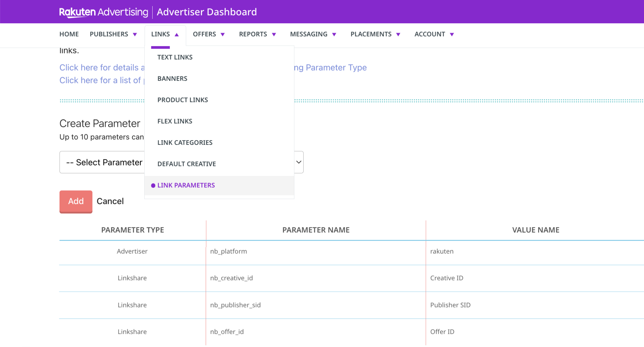Click the purple bullet beside LINK PARAMETERS
This screenshot has width=644, height=347.
pyautogui.click(x=153, y=185)
